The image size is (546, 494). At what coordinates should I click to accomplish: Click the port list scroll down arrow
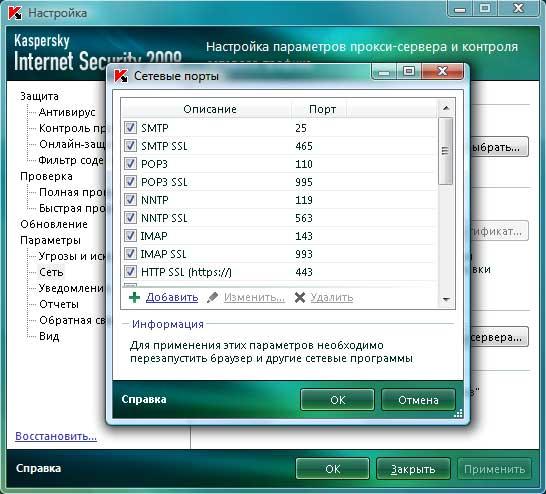pos(446,299)
